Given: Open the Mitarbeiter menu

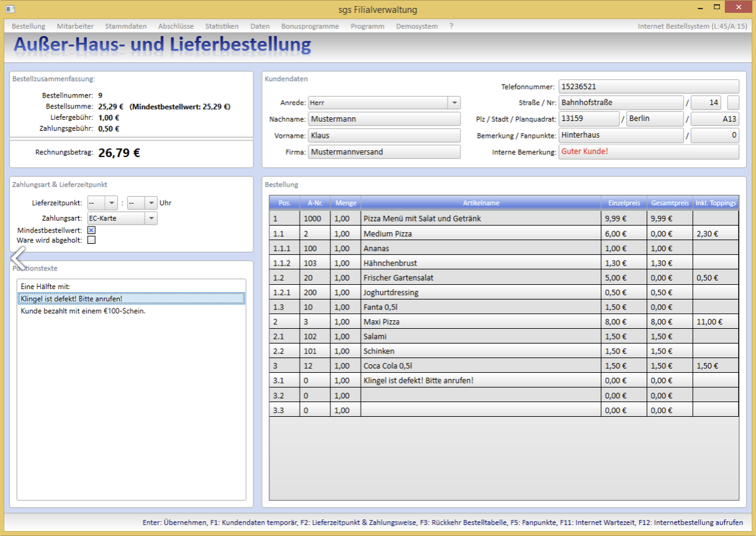Looking at the screenshot, I should pyautogui.click(x=75, y=27).
